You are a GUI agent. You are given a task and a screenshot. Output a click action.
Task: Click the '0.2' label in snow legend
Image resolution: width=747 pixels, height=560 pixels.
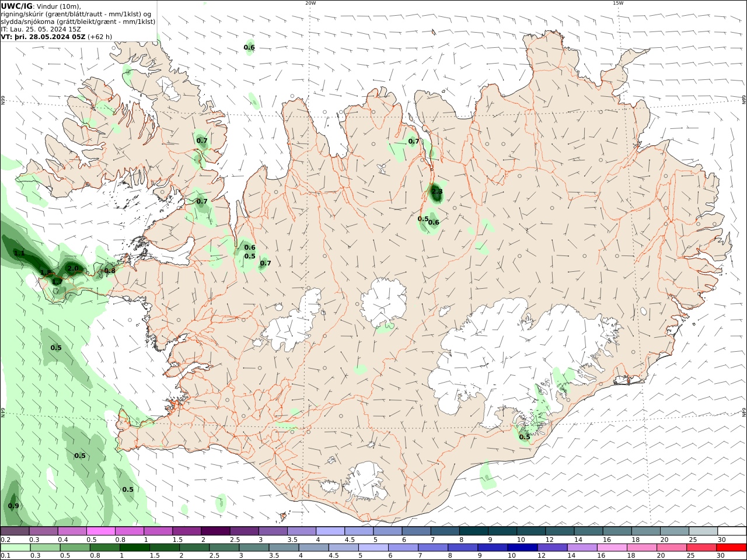(5, 540)
